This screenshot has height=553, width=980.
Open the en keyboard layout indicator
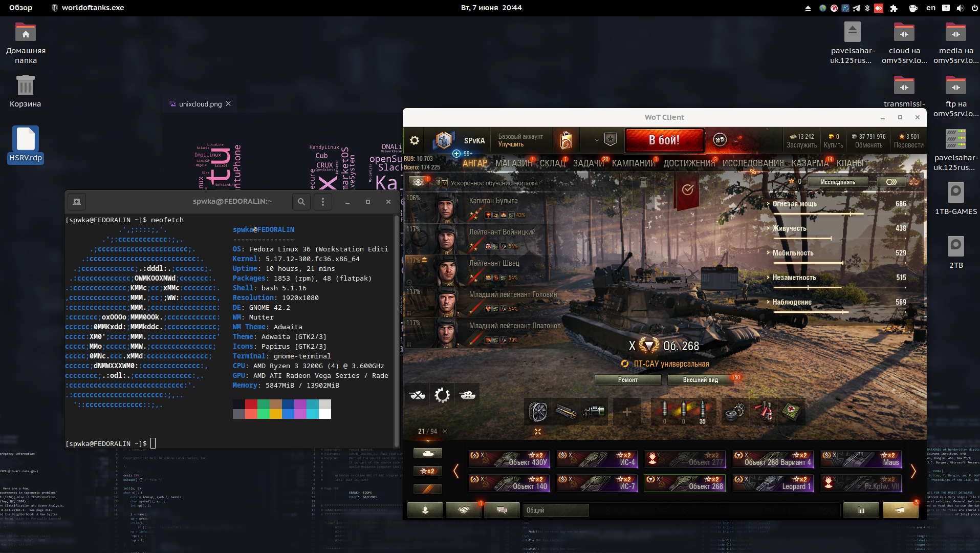click(931, 8)
